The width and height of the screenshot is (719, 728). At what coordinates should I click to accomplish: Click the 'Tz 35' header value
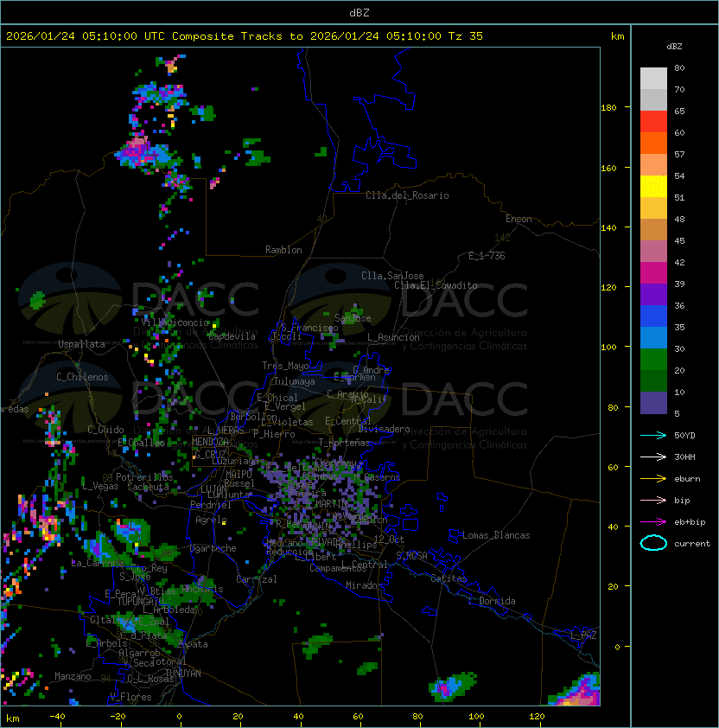466,36
